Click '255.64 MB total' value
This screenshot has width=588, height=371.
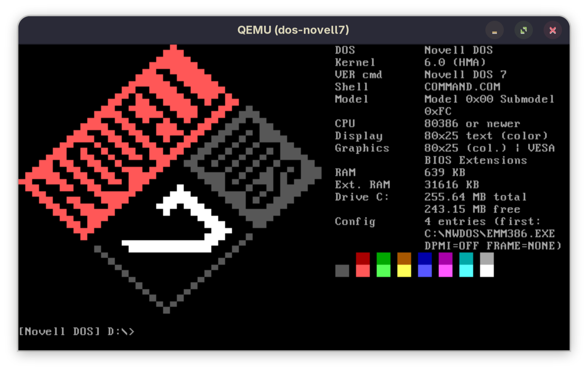pyautogui.click(x=476, y=197)
